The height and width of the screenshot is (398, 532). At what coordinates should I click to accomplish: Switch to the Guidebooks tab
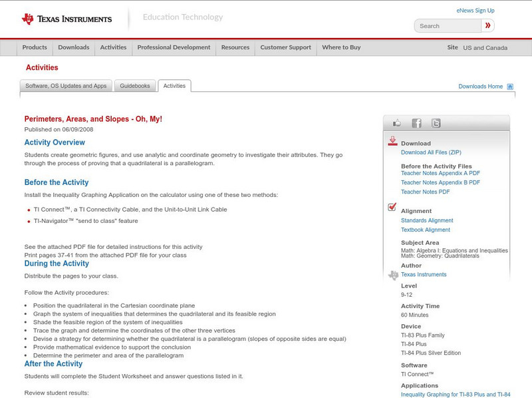136,86
